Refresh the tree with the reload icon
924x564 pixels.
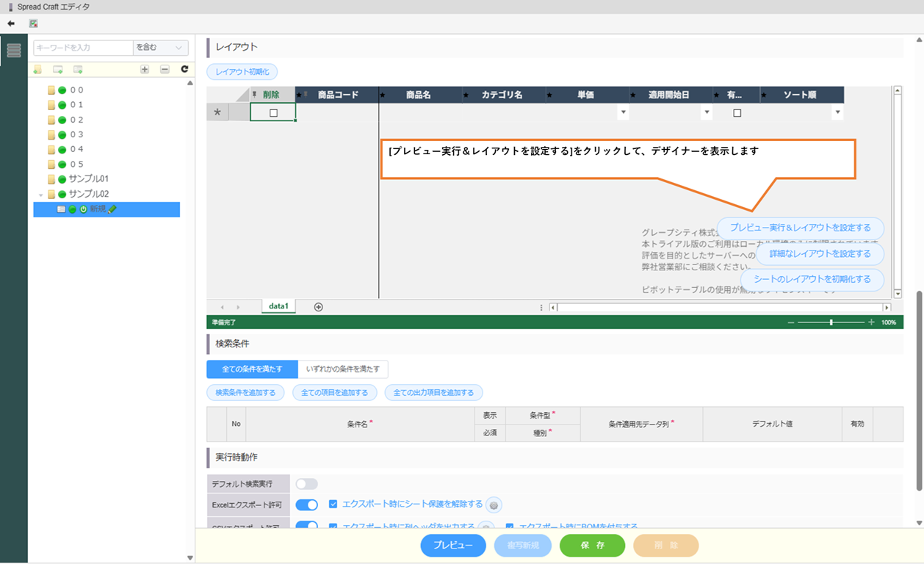[x=184, y=69]
